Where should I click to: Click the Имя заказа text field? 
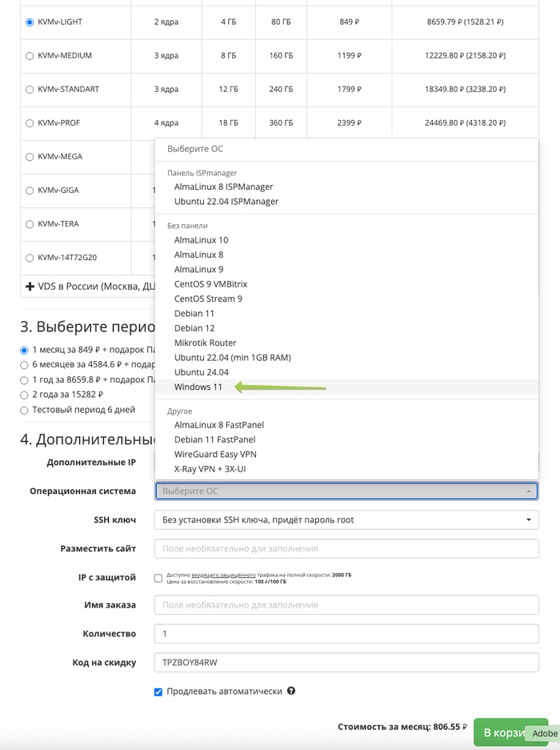pos(346,605)
